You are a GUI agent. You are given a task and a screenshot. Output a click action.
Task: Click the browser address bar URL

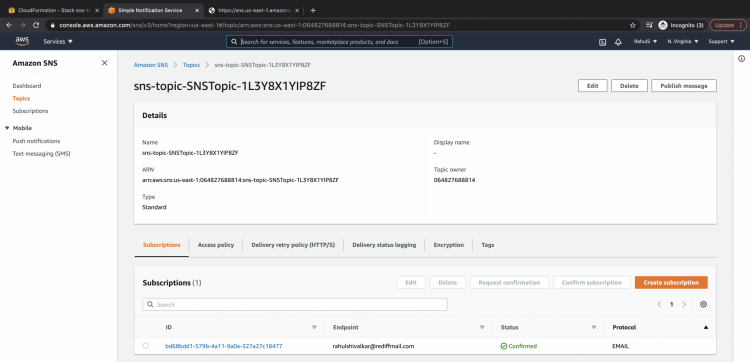(254, 25)
